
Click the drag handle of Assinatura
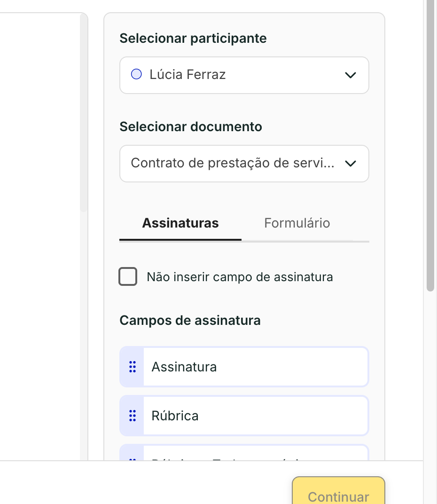[133, 367]
